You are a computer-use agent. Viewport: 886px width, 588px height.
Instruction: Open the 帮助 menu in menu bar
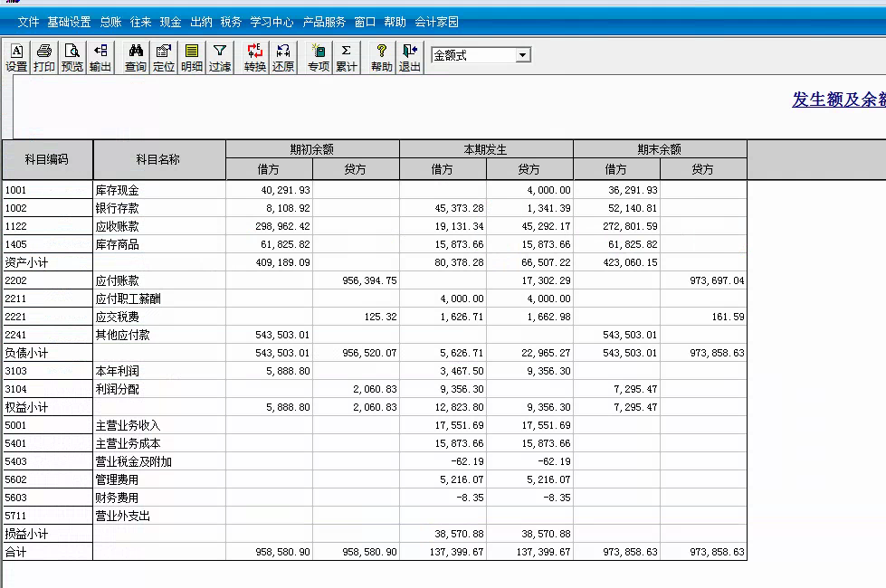[x=395, y=22]
